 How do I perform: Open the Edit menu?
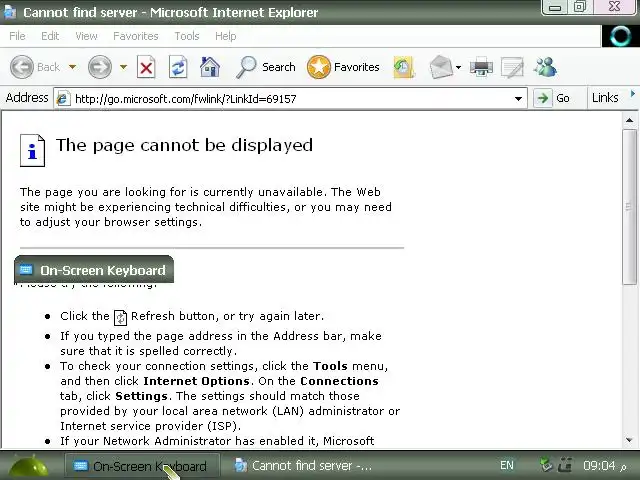tap(50, 36)
